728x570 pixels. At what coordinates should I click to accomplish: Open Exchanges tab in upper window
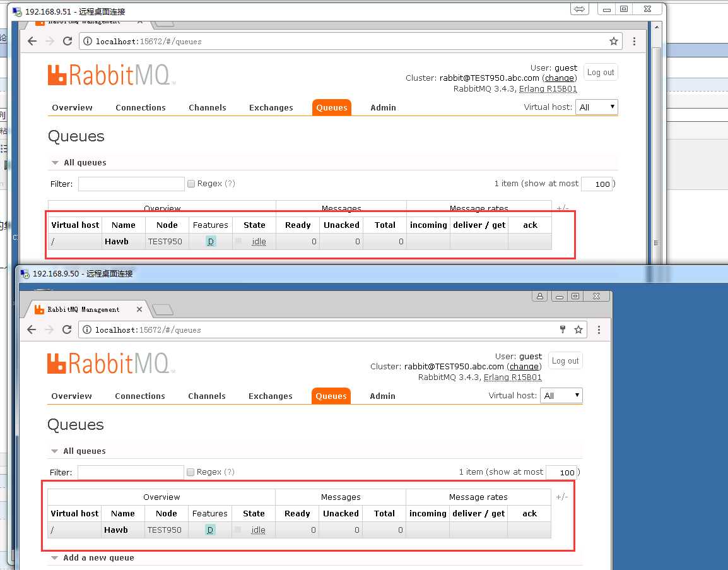[271, 108]
